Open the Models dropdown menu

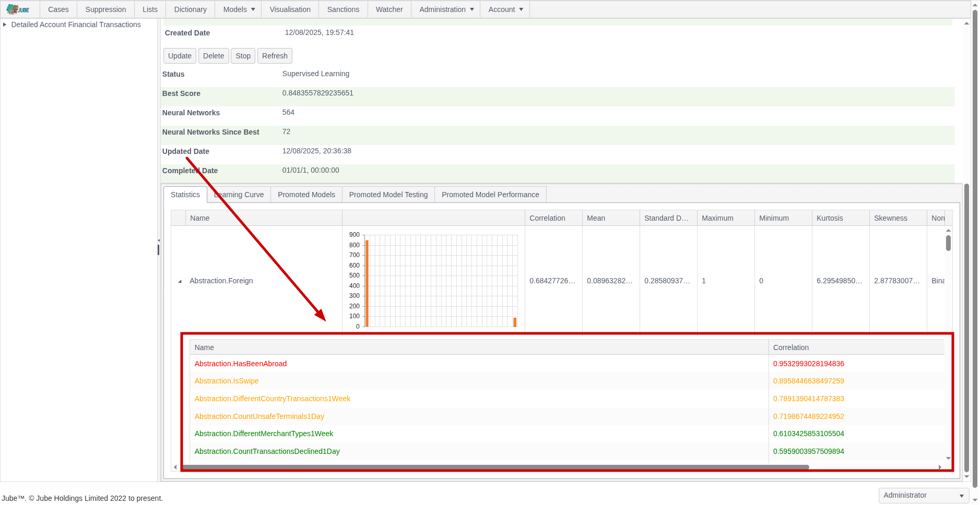pos(239,9)
